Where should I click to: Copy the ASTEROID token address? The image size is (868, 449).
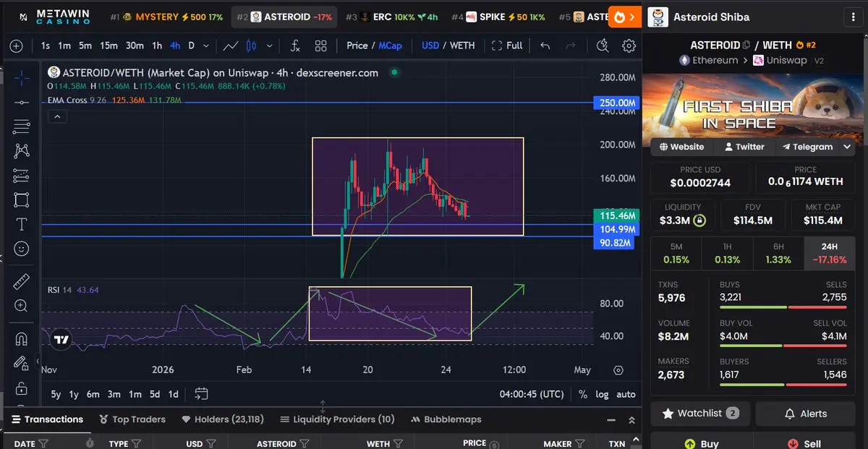click(x=746, y=45)
